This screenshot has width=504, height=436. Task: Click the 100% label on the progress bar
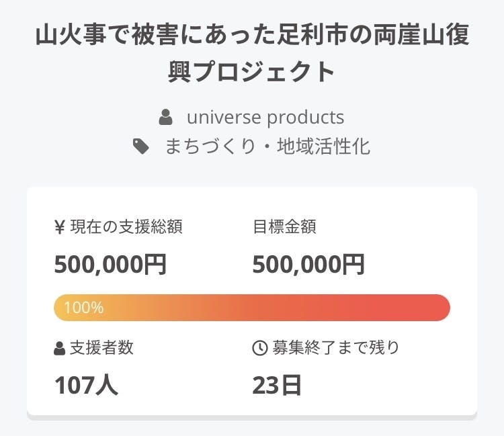tap(83, 308)
